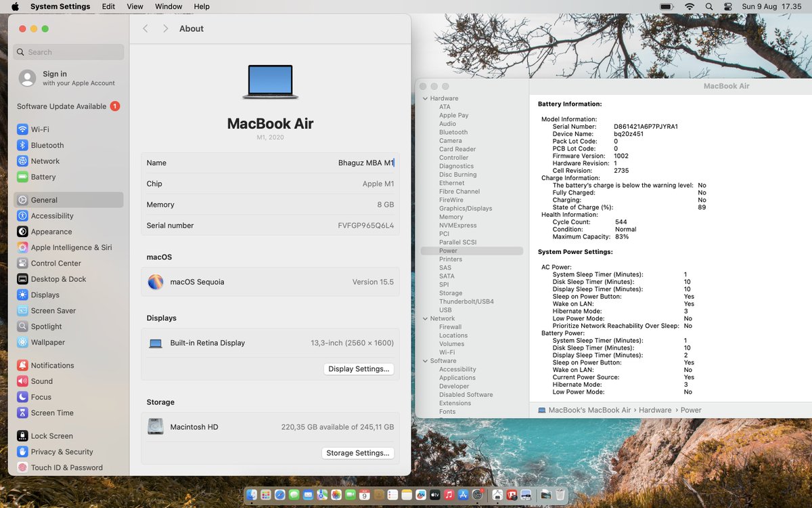Open Trash in the Dock

pyautogui.click(x=560, y=495)
